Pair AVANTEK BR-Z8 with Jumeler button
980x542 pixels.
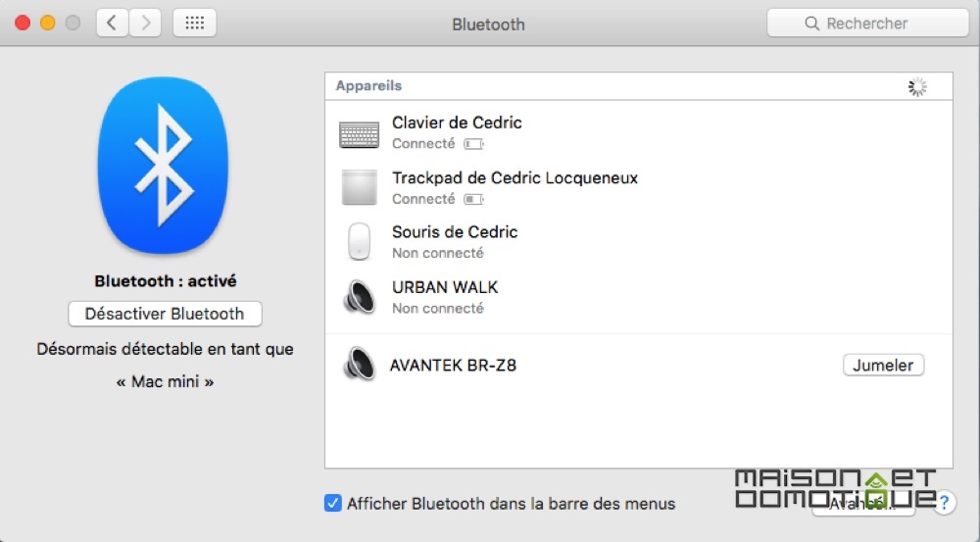coord(883,365)
